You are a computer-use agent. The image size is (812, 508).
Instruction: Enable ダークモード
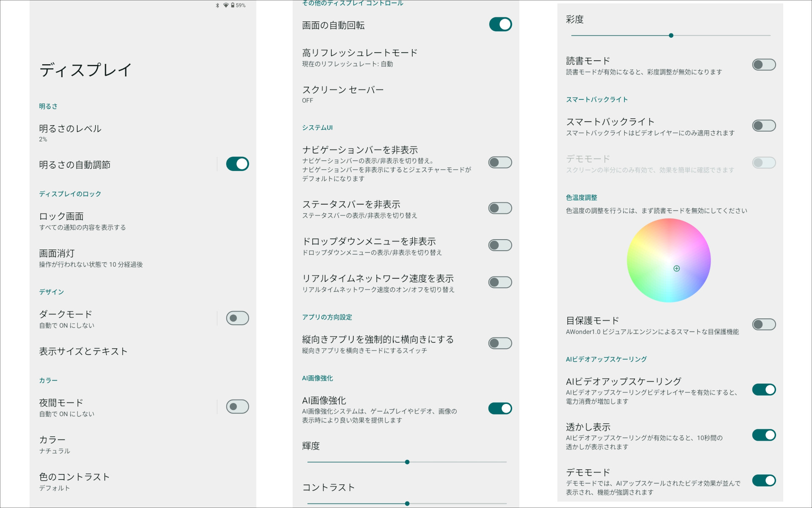coord(237,318)
